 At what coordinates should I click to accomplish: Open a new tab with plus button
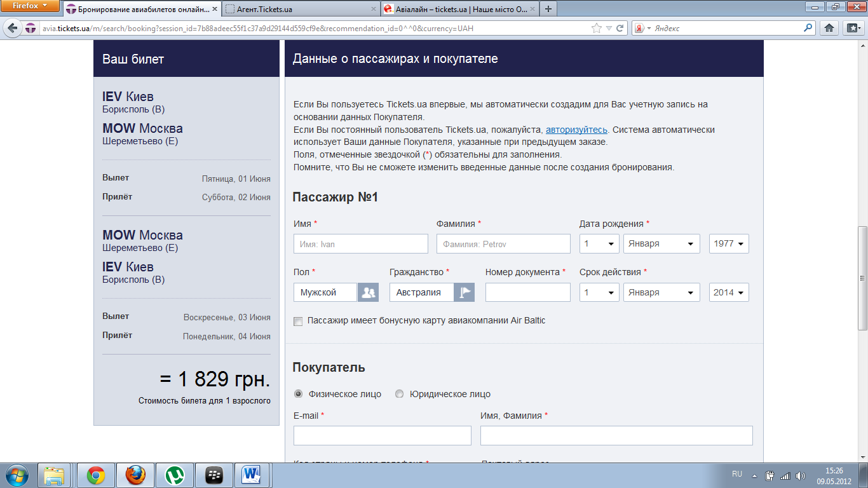tap(548, 9)
